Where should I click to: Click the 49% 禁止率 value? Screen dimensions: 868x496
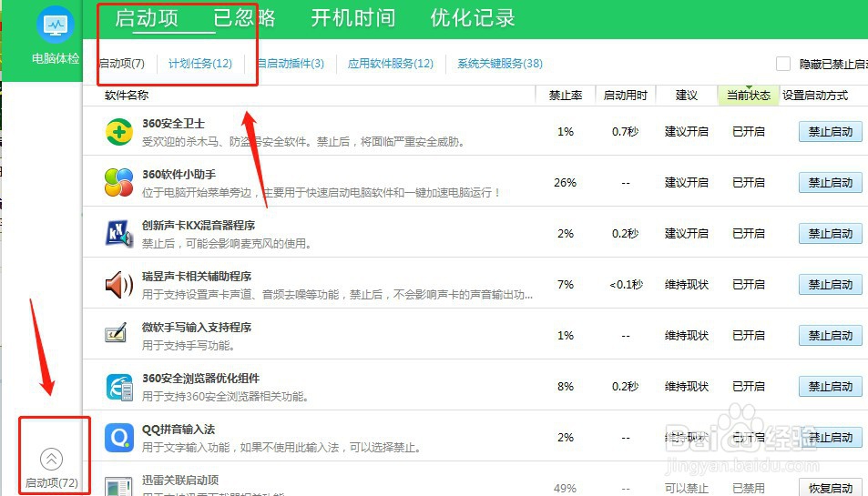tap(566, 488)
